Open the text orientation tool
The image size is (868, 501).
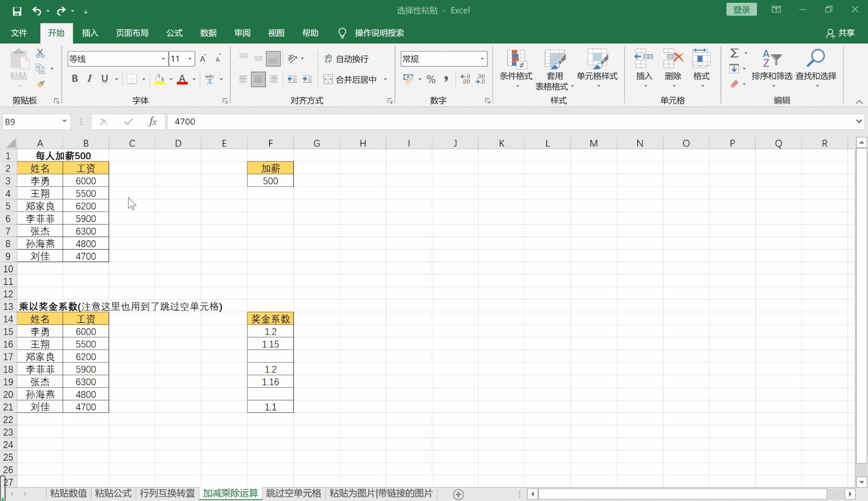coord(292,58)
